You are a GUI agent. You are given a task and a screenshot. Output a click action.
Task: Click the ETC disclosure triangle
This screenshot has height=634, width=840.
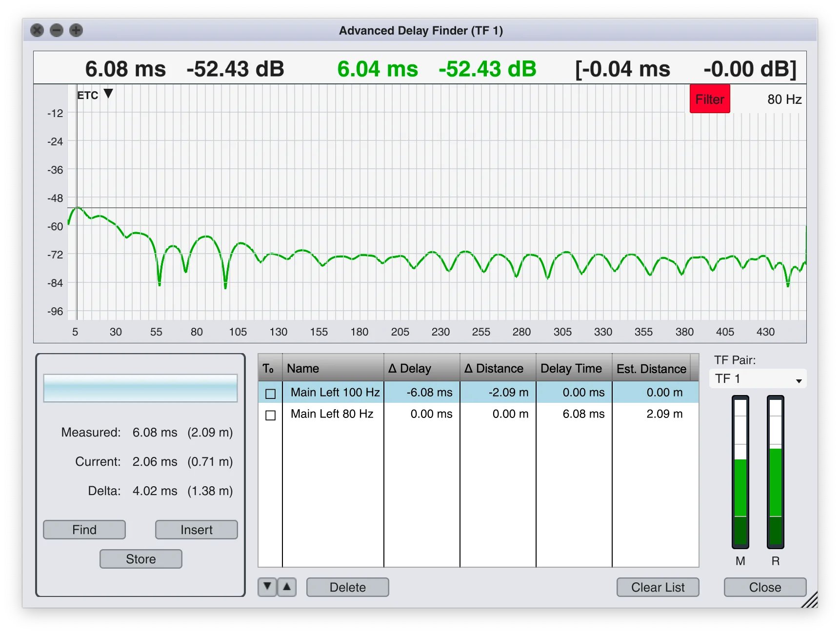(108, 94)
